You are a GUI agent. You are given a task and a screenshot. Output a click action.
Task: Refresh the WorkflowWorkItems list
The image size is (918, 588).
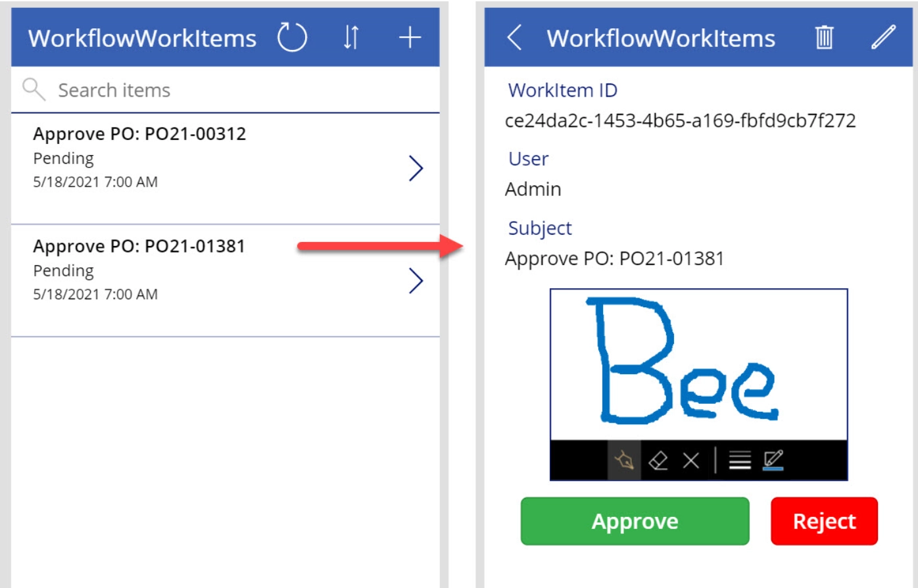click(x=292, y=37)
